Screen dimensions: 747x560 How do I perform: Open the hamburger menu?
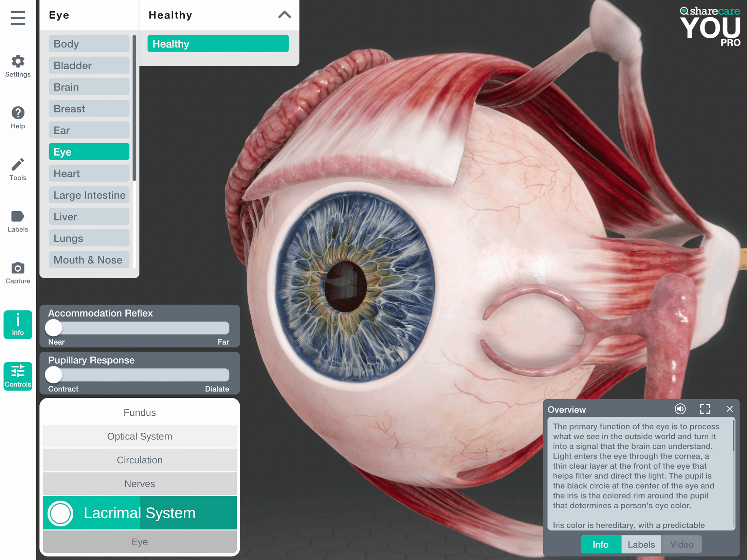pyautogui.click(x=18, y=18)
